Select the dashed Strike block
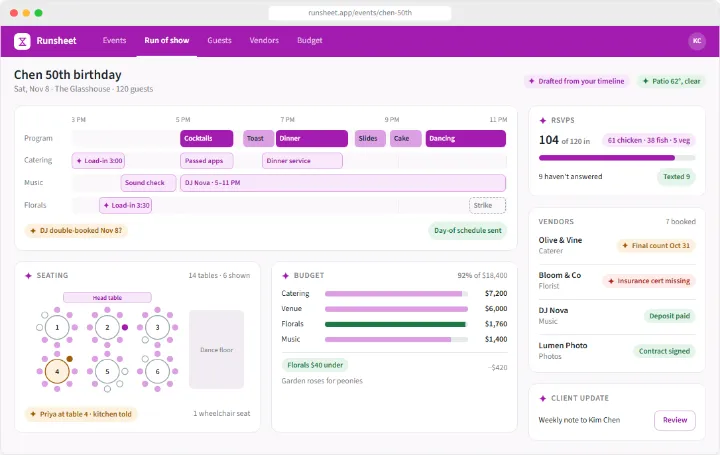Screen dimensions: 720x455 point(487,205)
